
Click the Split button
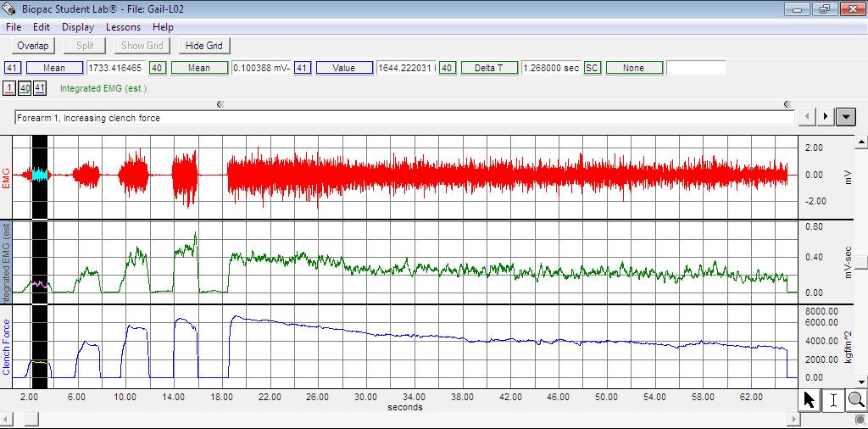pos(85,46)
